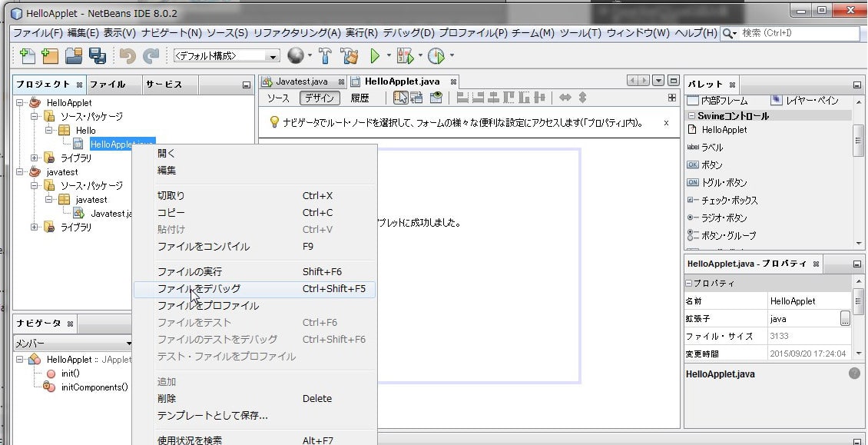Click the horizontal resizability arrow icon
The width and height of the screenshot is (868, 445).
pyautogui.click(x=565, y=98)
